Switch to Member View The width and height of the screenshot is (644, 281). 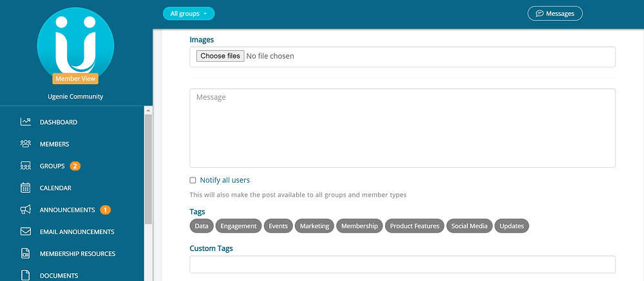75,78
